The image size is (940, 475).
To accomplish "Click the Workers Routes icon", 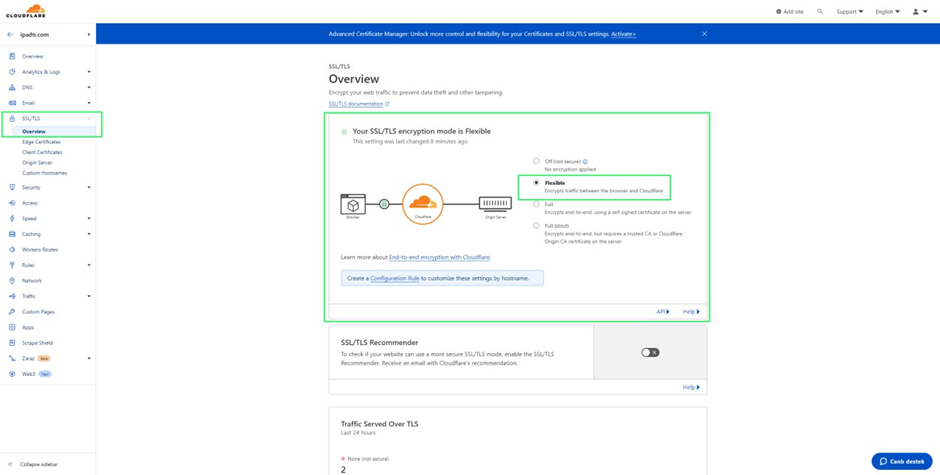I will click(x=12, y=249).
